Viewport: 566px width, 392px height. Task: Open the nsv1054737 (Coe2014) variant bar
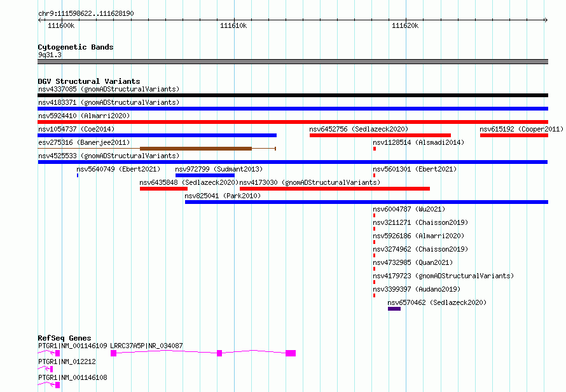(x=157, y=135)
